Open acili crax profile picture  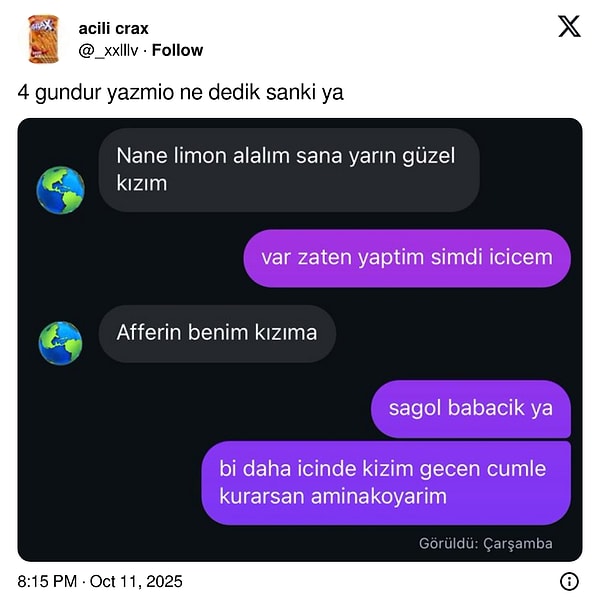click(43, 39)
